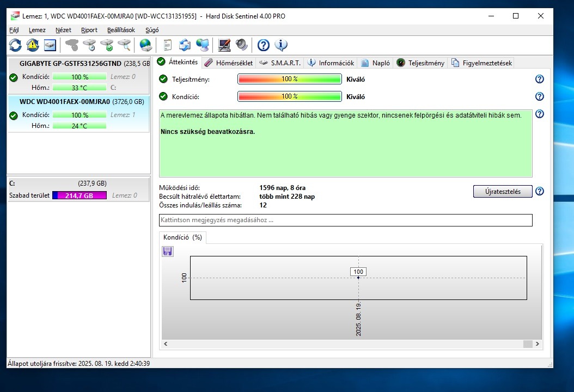
Task: Open the Beállítások menu
Action: click(x=121, y=30)
